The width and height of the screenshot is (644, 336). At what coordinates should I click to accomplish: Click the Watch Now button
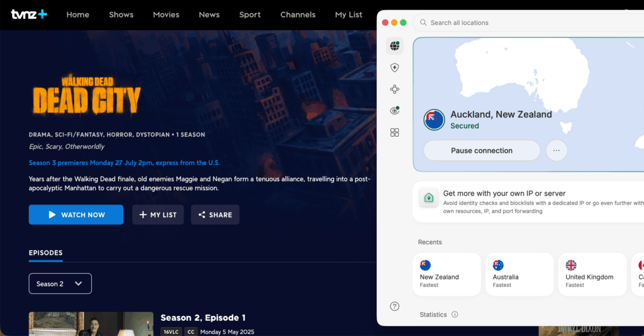76,215
